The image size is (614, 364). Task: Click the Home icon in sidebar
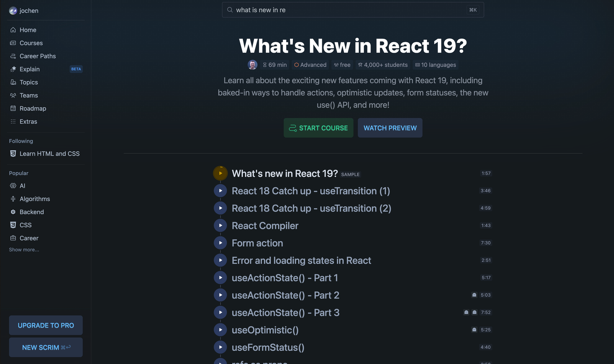click(x=13, y=30)
